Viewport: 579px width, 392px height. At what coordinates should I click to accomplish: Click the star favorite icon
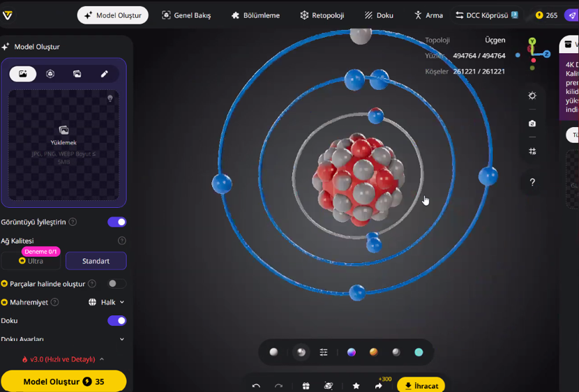click(356, 386)
